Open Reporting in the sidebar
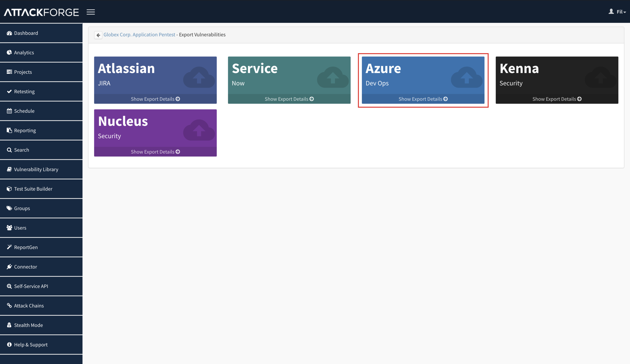The width and height of the screenshot is (630, 364). click(41, 130)
